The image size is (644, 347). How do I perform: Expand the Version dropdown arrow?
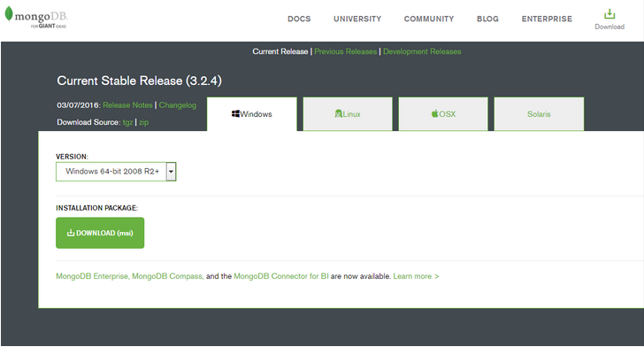coord(171,172)
